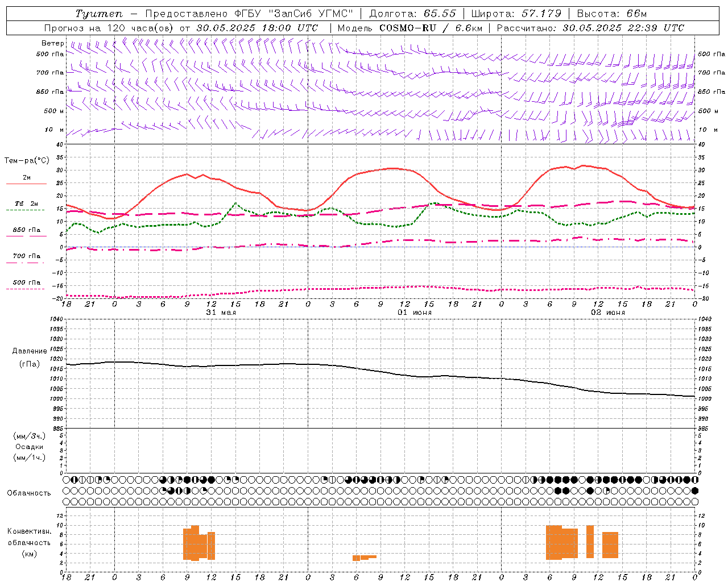Click calculated time "30.05.2025 22:39 UTC"
The height and width of the screenshot is (582, 728).
623,28
